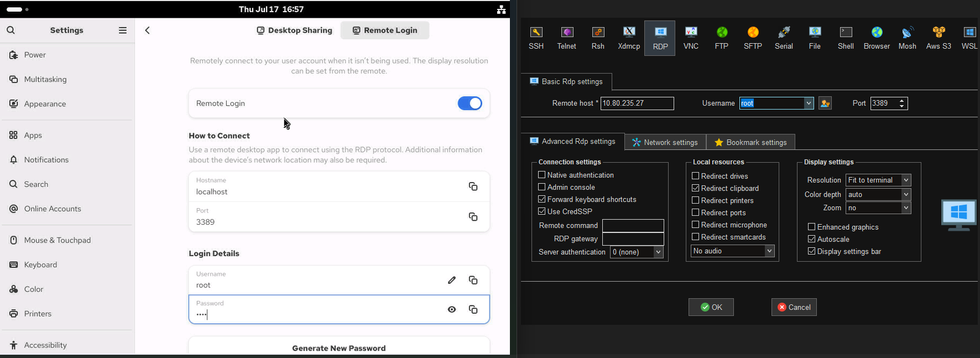This screenshot has width=980, height=358.
Task: Open the Resolution Fit to terminal dropdown
Action: pyautogui.click(x=906, y=180)
